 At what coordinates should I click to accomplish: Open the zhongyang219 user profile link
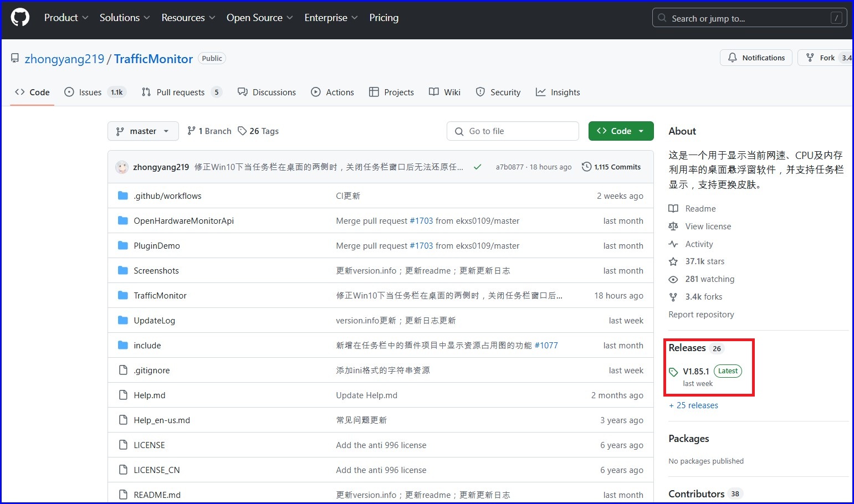(x=64, y=59)
